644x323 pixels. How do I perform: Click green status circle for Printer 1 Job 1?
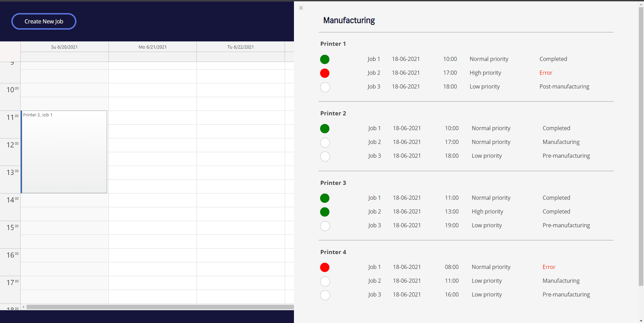pyautogui.click(x=325, y=60)
